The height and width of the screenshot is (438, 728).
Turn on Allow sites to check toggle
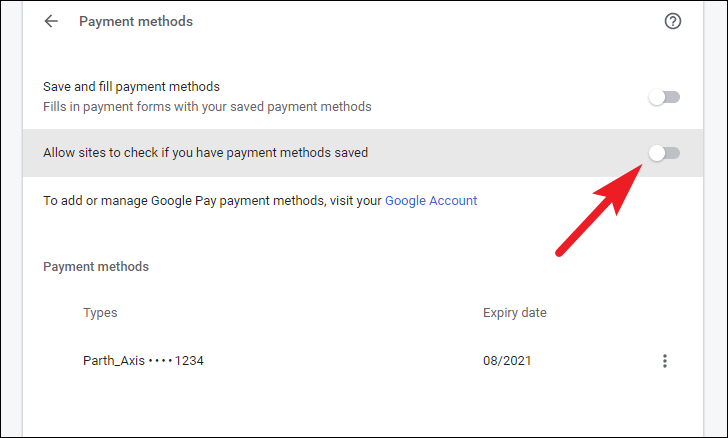[664, 153]
